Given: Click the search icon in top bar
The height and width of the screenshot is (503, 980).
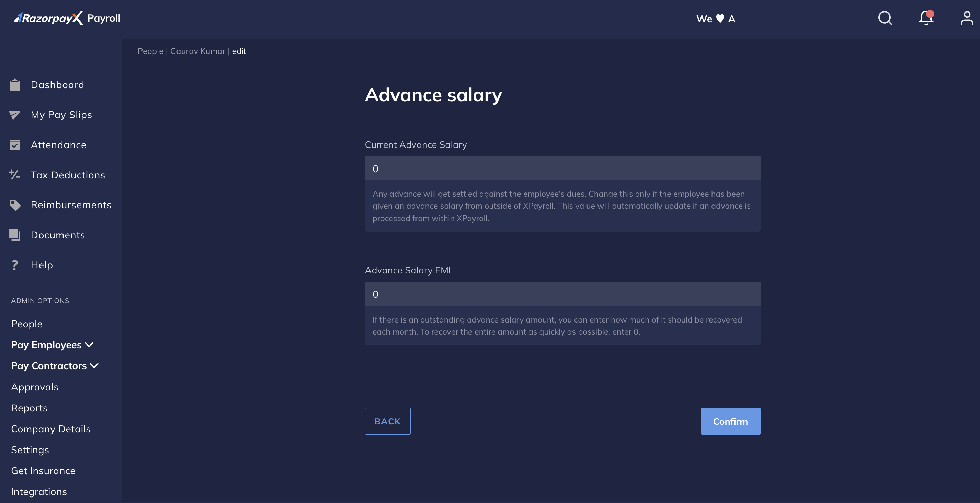Looking at the screenshot, I should (x=886, y=17).
